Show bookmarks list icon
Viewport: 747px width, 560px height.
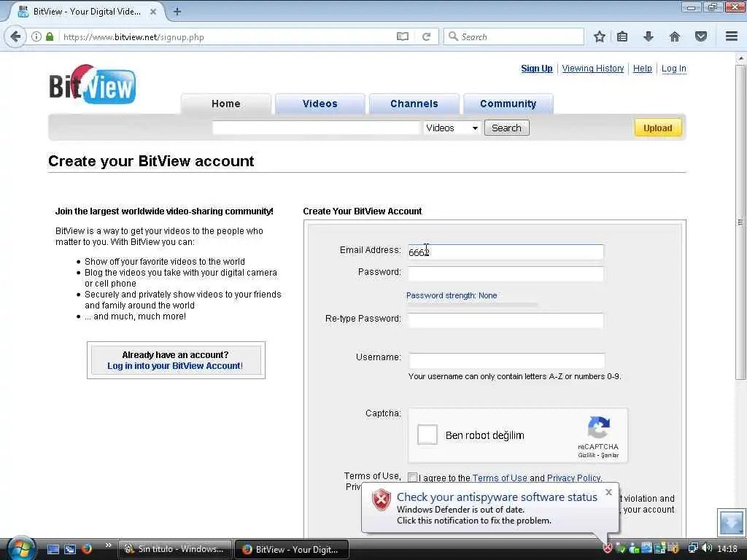(622, 36)
